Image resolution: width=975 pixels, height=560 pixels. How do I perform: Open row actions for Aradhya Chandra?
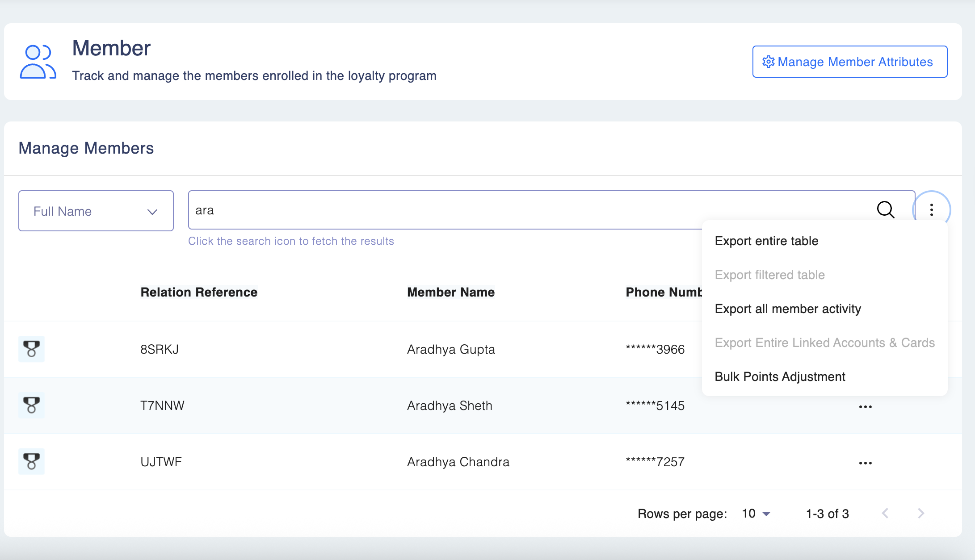click(865, 463)
